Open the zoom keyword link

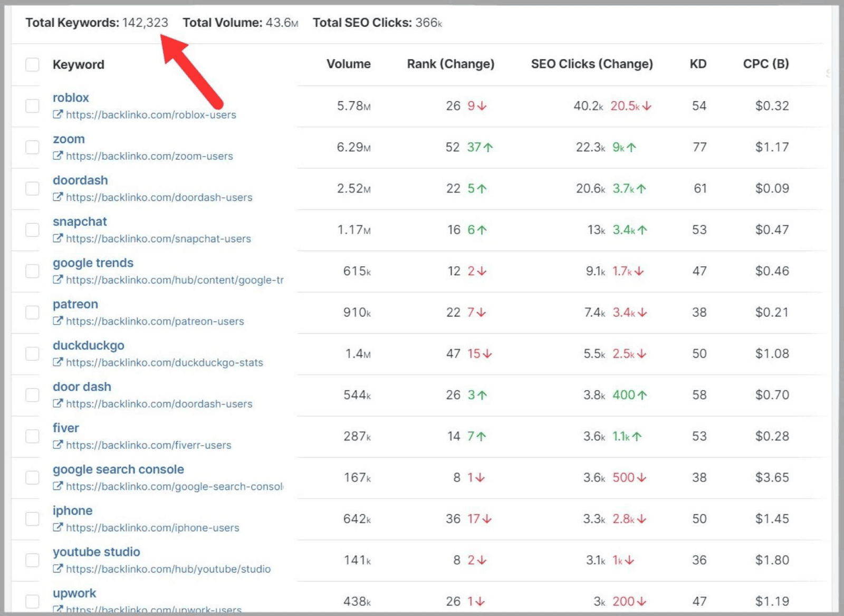(69, 139)
